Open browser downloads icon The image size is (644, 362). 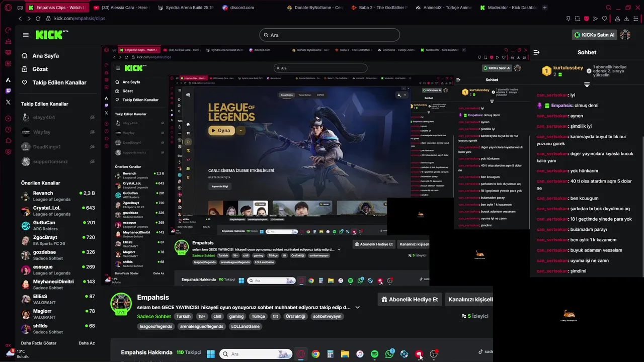(627, 19)
